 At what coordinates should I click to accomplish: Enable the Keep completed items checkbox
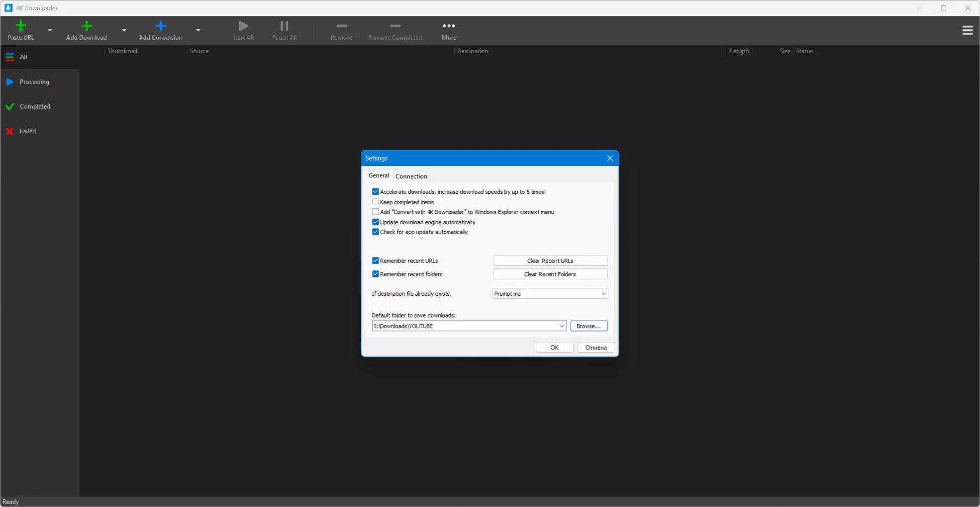coord(376,202)
